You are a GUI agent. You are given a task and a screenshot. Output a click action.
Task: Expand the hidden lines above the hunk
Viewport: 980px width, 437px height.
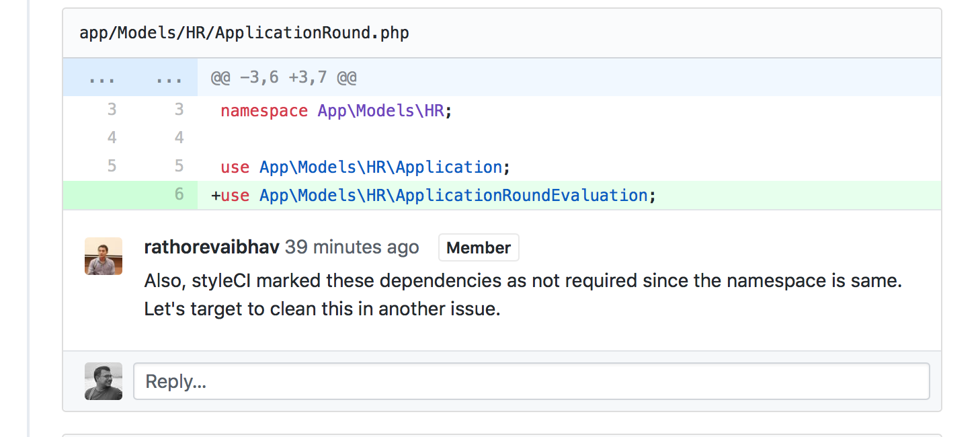click(130, 77)
